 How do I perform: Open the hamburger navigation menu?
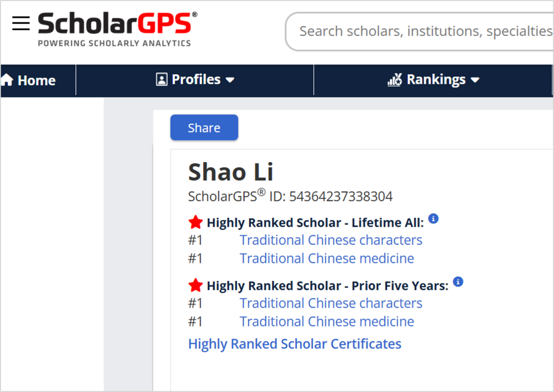pyautogui.click(x=21, y=23)
